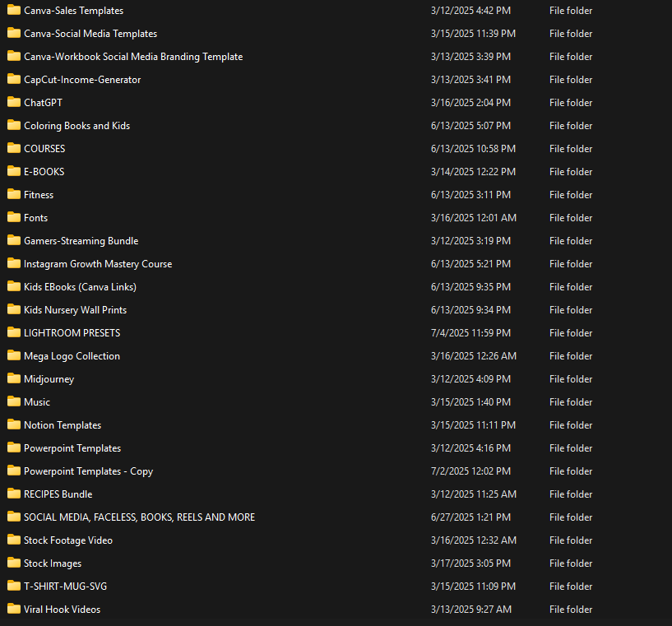672x626 pixels.
Task: Click the date 3/13/2025 9:27 AM
Action: 471,610
